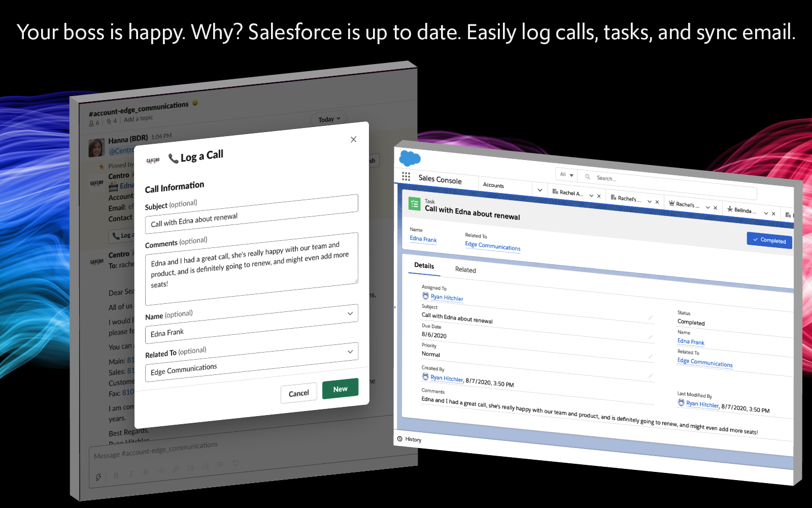
Task: Insert a link using Slack composer link icon
Action: click(x=176, y=469)
